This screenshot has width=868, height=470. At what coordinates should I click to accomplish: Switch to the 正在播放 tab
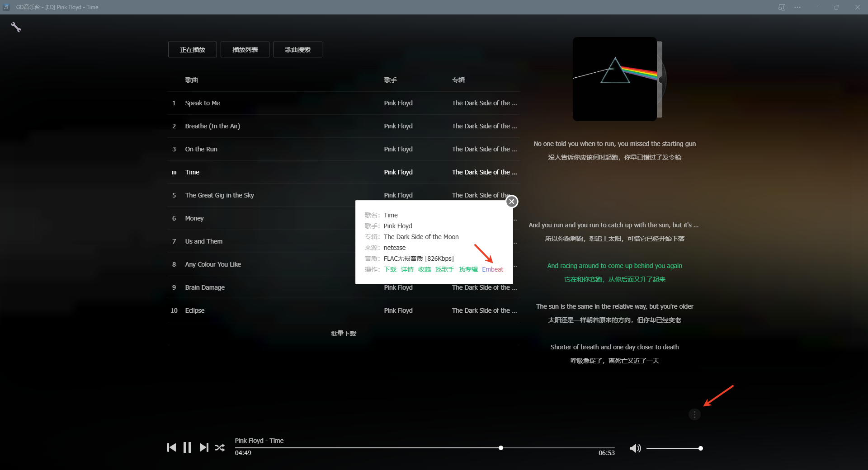click(x=193, y=50)
